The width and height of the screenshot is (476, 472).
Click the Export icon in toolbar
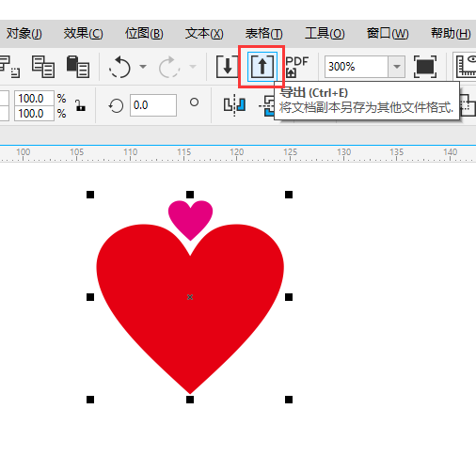262,67
